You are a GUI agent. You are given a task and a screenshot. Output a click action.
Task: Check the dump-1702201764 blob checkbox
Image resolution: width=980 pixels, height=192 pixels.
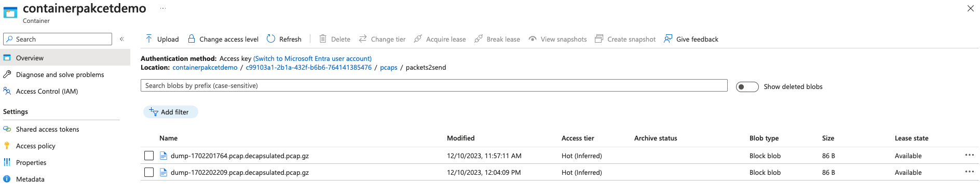[x=149, y=156]
